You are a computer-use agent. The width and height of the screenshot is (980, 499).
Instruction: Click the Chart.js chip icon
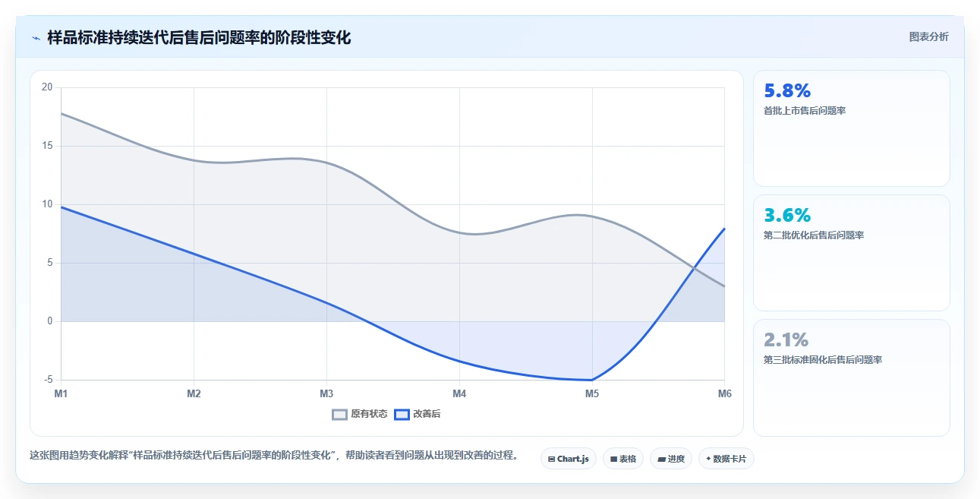pos(551,459)
